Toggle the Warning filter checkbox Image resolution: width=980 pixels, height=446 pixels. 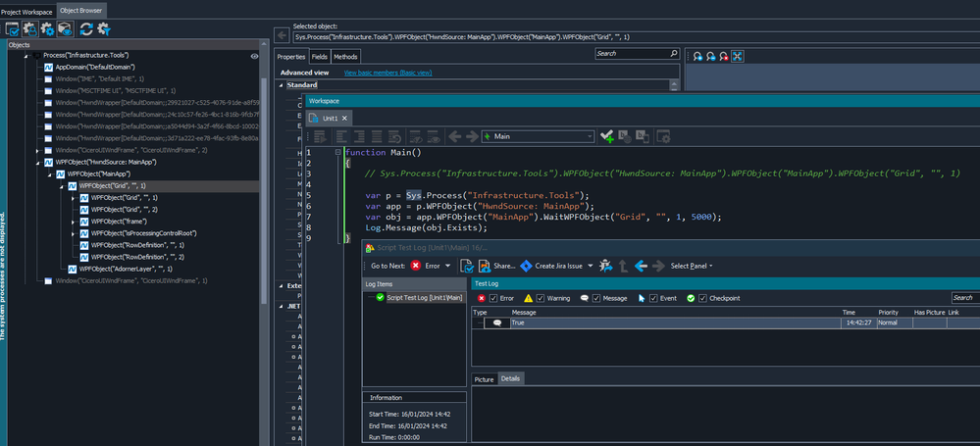click(541, 298)
